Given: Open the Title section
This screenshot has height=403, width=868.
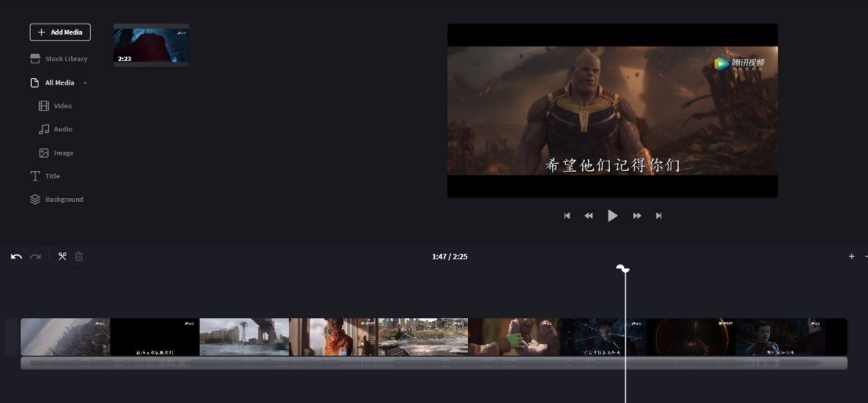Looking at the screenshot, I should [x=45, y=176].
